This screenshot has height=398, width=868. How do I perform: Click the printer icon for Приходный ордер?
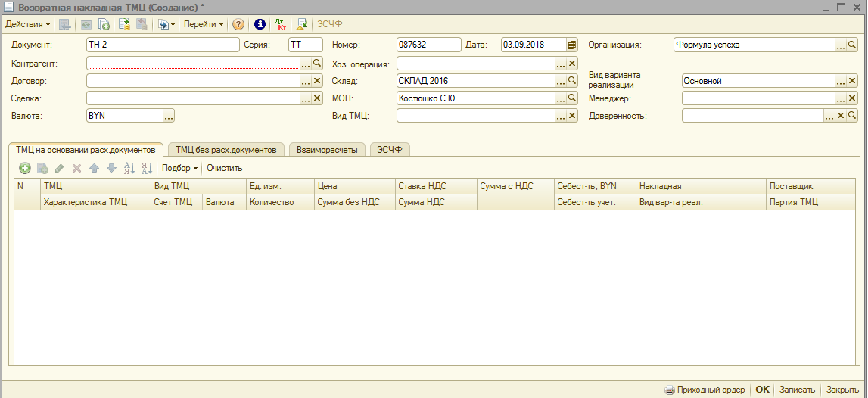pyautogui.click(x=669, y=390)
